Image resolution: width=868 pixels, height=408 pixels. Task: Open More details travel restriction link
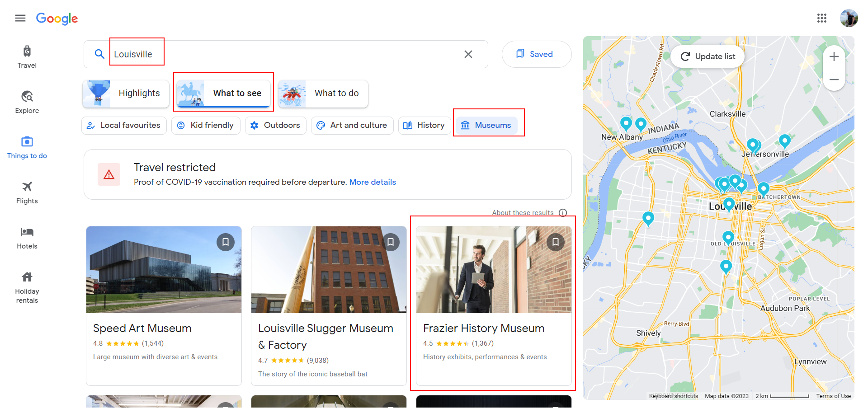tap(373, 182)
